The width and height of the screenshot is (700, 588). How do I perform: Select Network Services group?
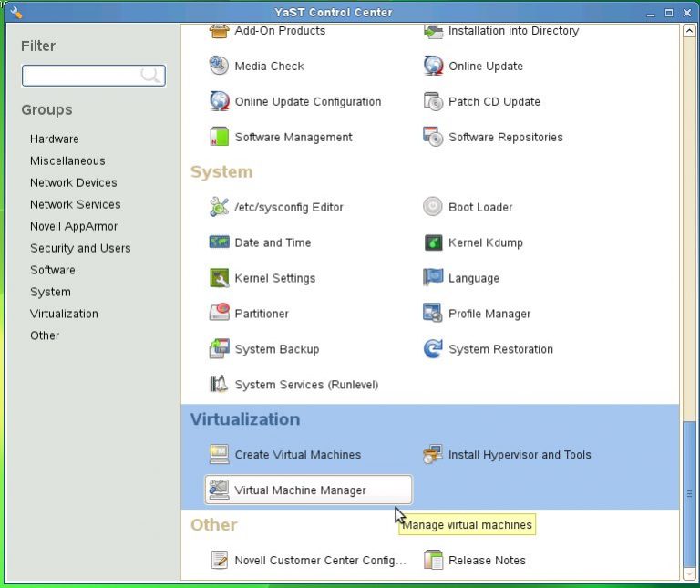tap(75, 204)
